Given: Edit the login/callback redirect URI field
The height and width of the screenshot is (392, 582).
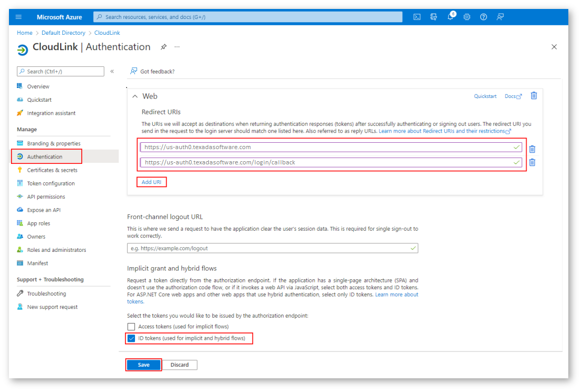Looking at the screenshot, I should pos(331,162).
